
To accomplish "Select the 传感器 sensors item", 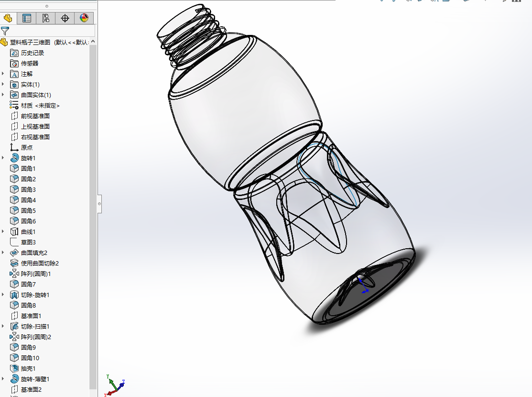I will pyautogui.click(x=30, y=63).
